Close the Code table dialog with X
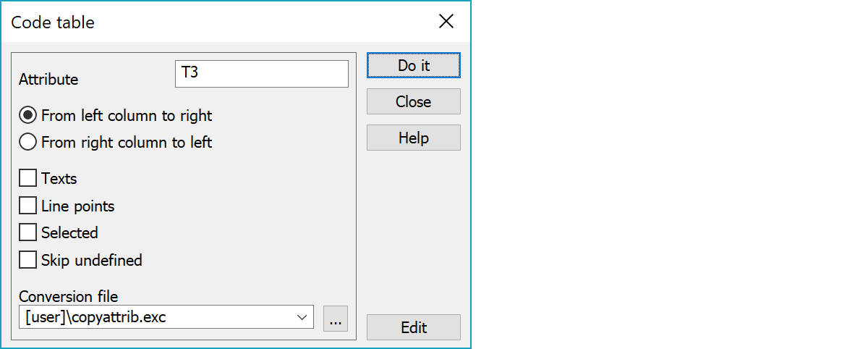 (x=446, y=22)
